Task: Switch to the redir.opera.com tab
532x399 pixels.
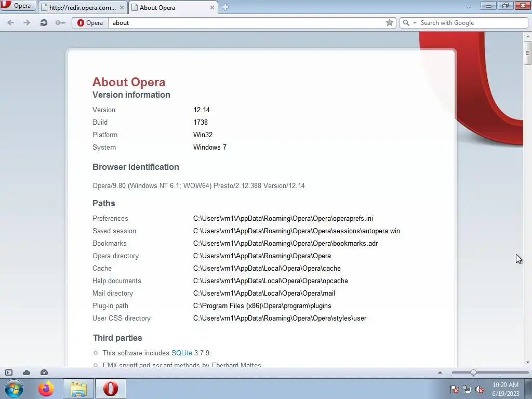Action: point(82,7)
